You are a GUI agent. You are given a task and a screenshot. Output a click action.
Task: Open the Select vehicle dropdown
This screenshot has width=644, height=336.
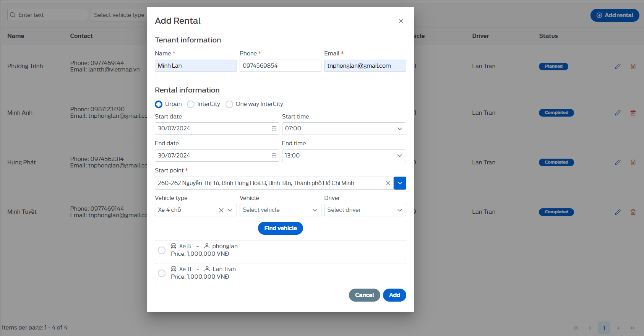280,210
